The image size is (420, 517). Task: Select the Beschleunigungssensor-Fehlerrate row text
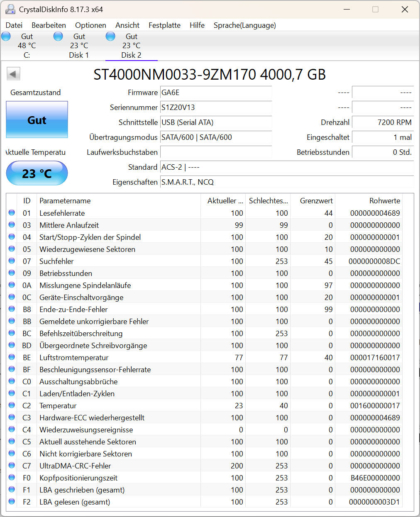tap(95, 369)
